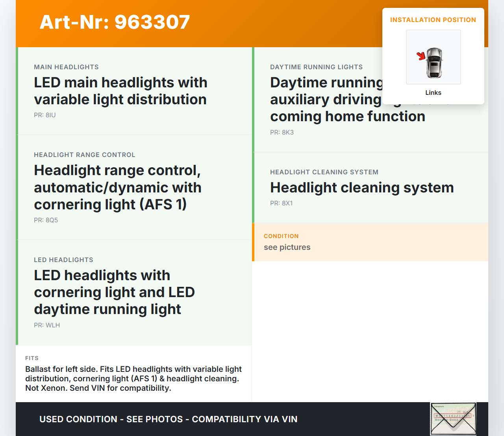Select the large "Headlight cleaning system" heading
The width and height of the screenshot is (504, 436).
point(362,188)
